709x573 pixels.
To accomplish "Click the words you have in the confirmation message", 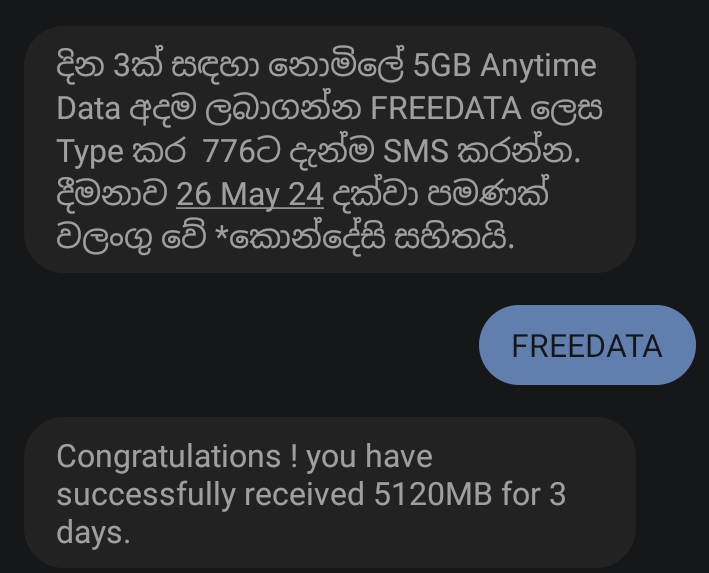I will point(369,457).
